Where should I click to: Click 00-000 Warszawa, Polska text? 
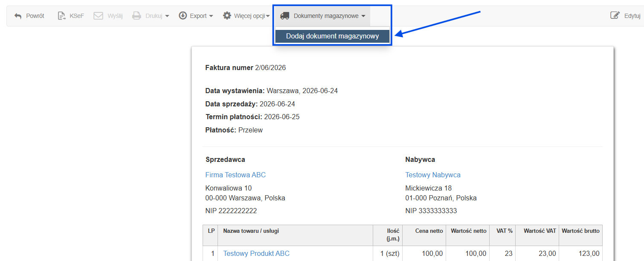[245, 198]
